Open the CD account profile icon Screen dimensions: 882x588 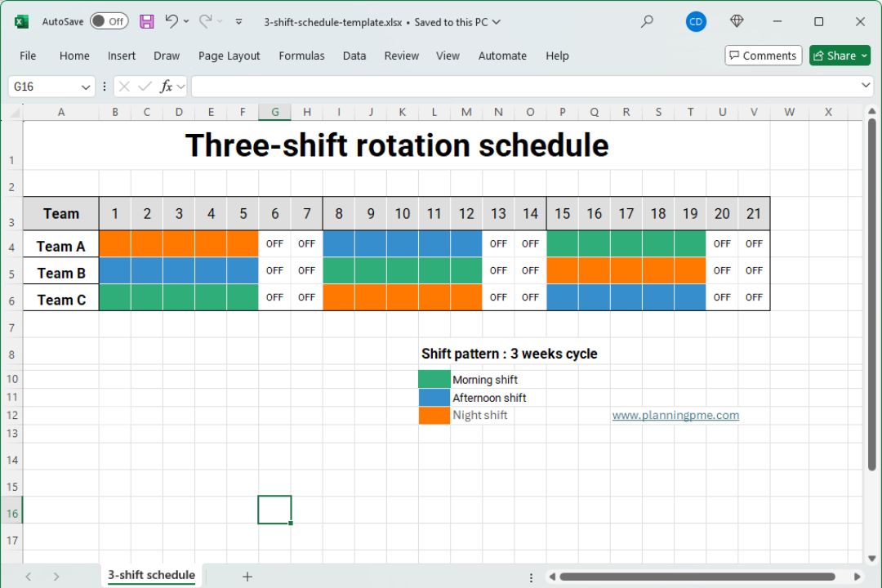[x=696, y=22]
